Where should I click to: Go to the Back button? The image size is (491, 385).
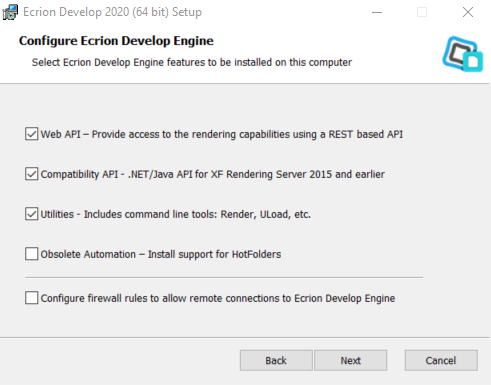[x=276, y=360]
